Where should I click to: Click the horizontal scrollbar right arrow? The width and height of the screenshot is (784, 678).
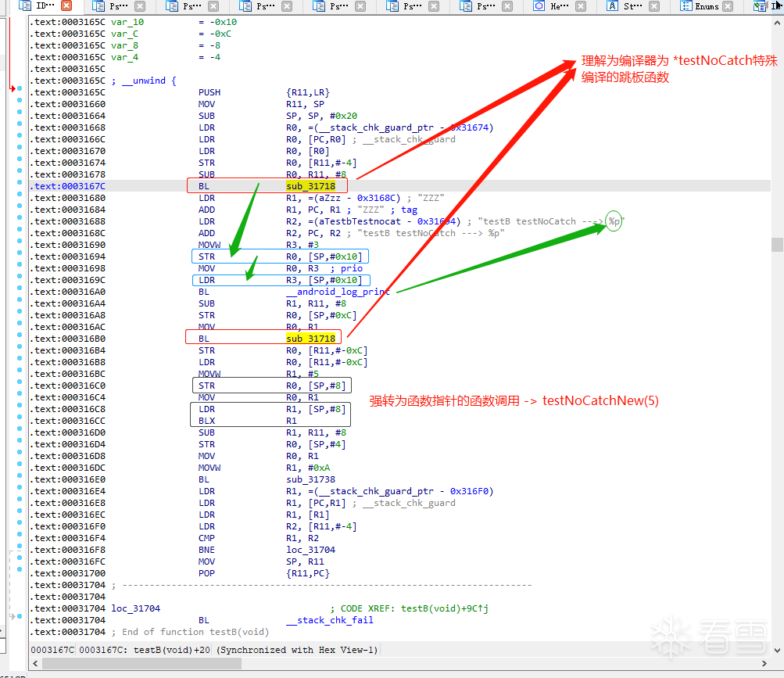pyautogui.click(x=764, y=663)
